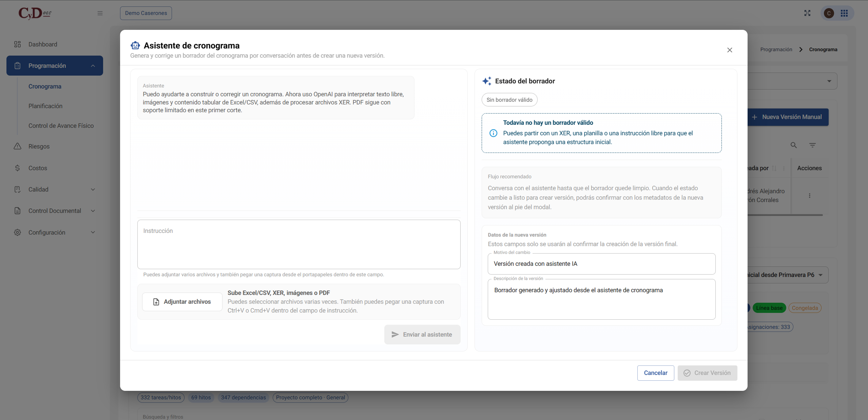Click the user avatar C icon
The height and width of the screenshot is (420, 868).
click(829, 13)
